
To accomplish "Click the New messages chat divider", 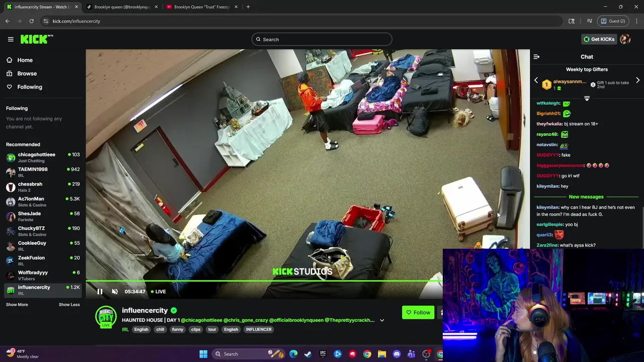I will pos(586,197).
